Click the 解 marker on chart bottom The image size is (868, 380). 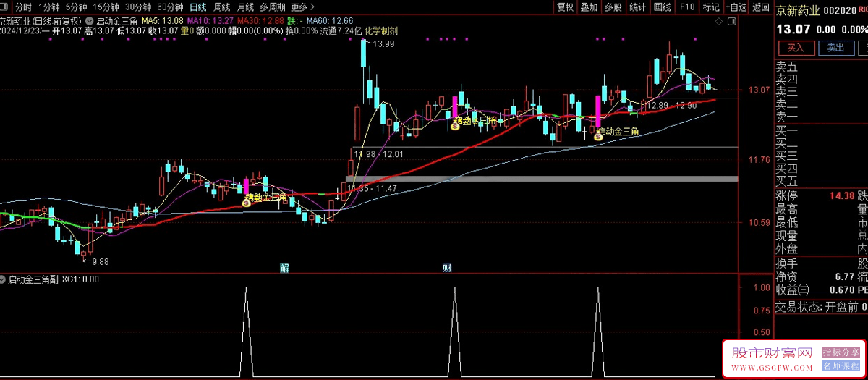pos(285,269)
